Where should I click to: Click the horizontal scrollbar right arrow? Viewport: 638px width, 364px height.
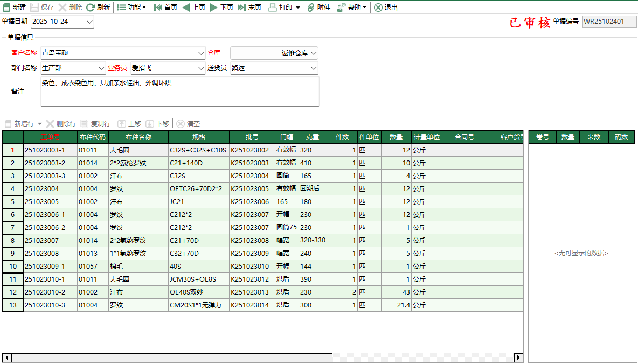(518, 358)
